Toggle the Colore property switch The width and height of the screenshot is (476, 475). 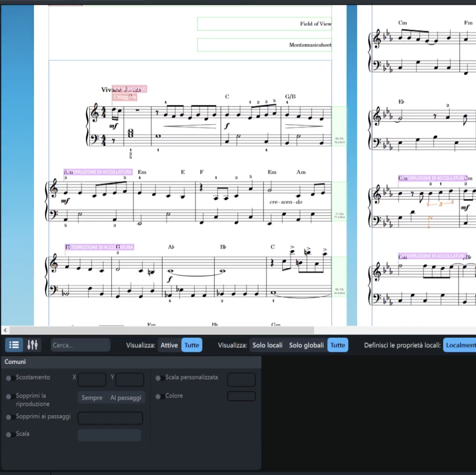159,396
